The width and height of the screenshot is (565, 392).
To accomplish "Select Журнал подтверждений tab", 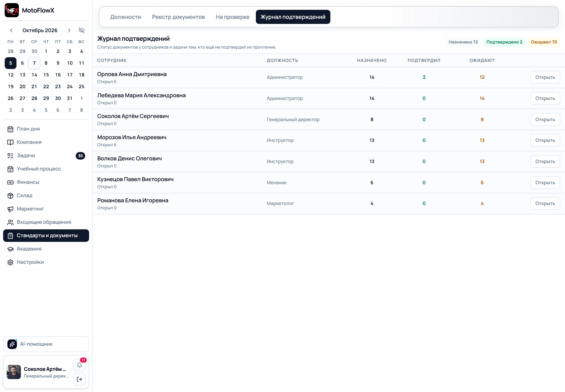I will (293, 17).
